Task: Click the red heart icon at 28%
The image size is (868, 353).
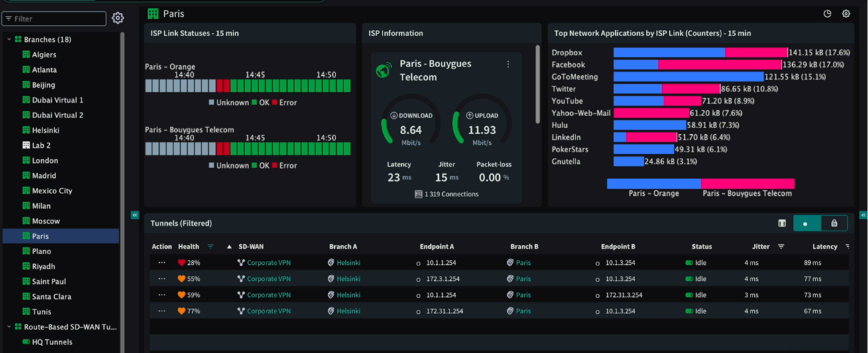Action: [x=181, y=263]
